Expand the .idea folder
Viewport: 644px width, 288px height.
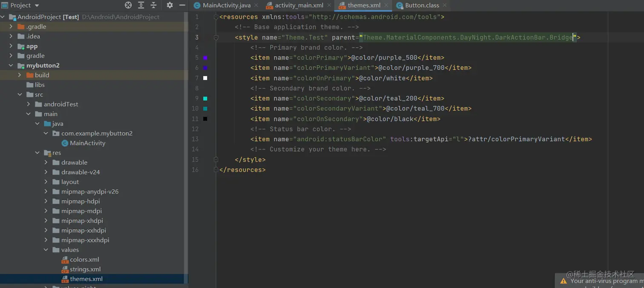tap(11, 36)
